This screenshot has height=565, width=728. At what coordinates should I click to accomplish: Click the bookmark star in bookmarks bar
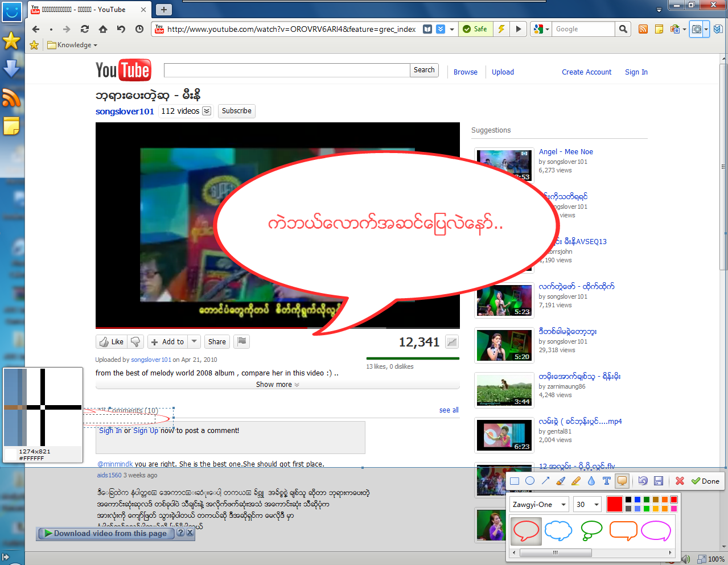tap(34, 45)
